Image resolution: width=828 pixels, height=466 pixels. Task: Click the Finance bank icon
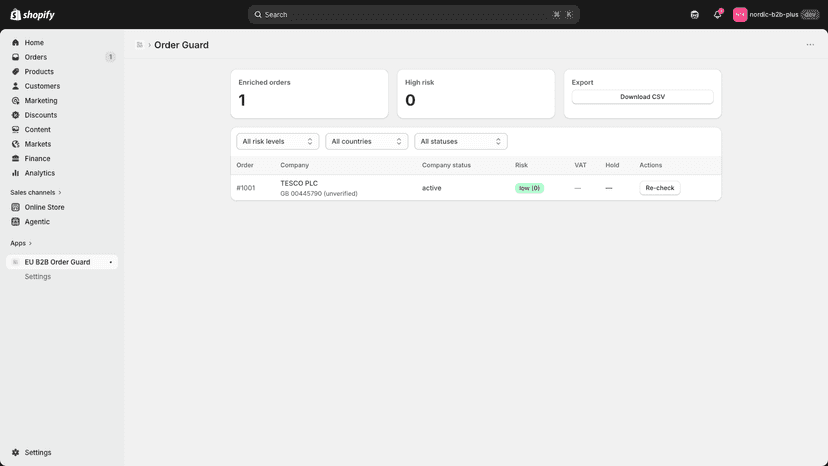[x=15, y=159]
